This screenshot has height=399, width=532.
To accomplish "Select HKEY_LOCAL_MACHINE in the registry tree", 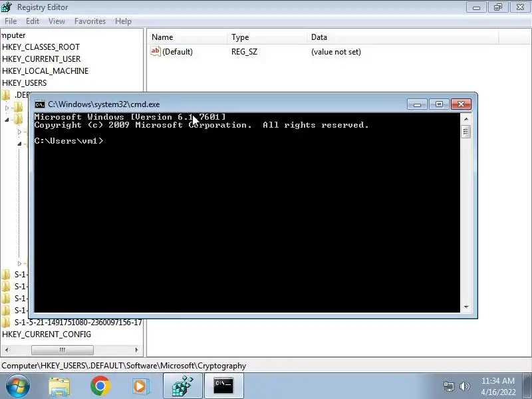I will pos(45,71).
